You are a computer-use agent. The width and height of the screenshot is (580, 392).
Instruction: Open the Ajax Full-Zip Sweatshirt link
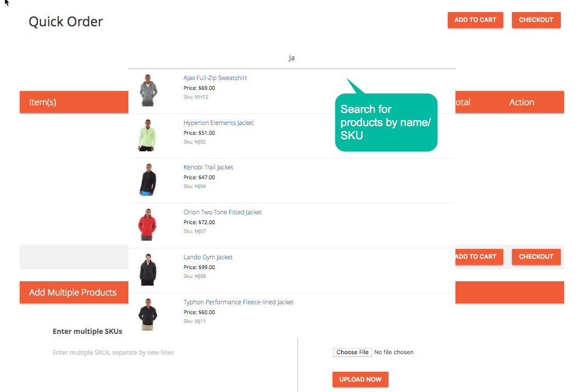215,78
